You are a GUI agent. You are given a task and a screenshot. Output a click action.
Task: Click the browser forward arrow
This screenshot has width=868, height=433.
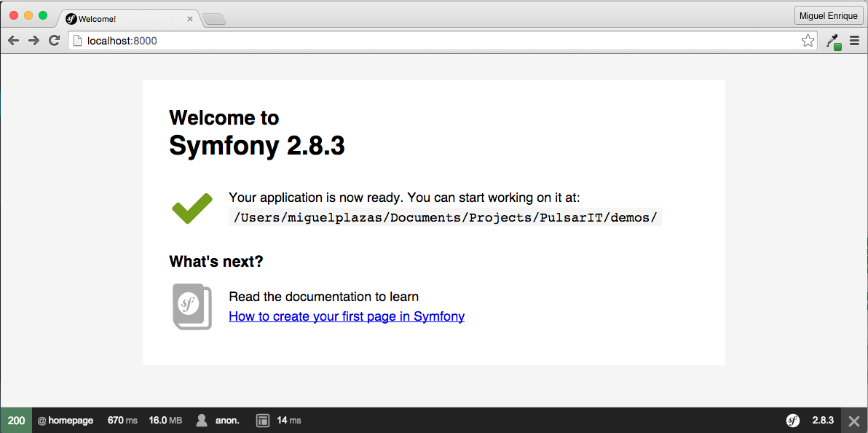click(33, 41)
